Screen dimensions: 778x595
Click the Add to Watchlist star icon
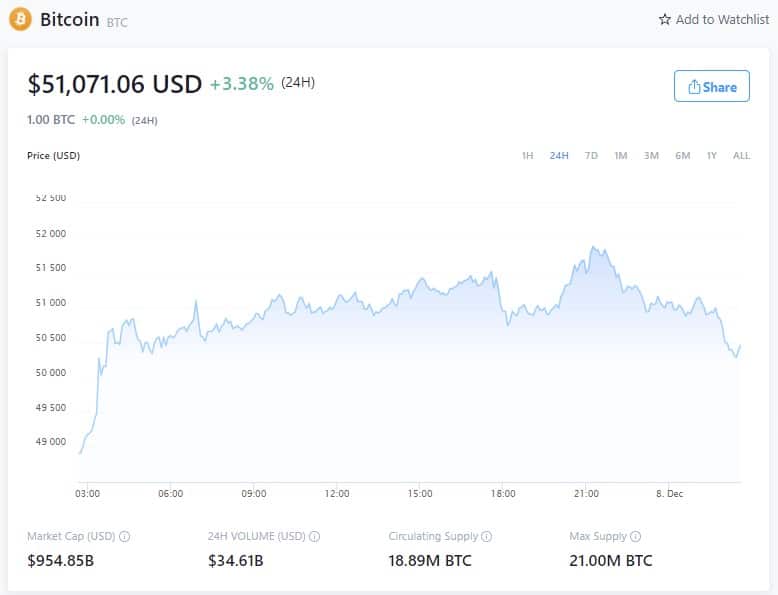[665, 20]
